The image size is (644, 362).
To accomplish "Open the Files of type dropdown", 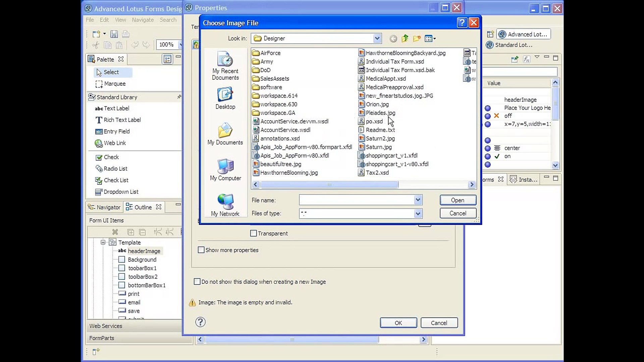I will pyautogui.click(x=418, y=214).
